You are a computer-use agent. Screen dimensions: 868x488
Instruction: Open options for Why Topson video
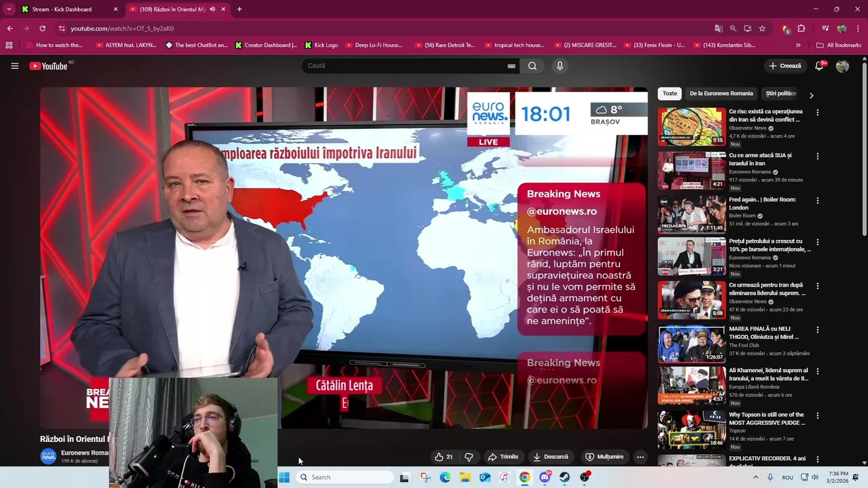pyautogui.click(x=817, y=415)
